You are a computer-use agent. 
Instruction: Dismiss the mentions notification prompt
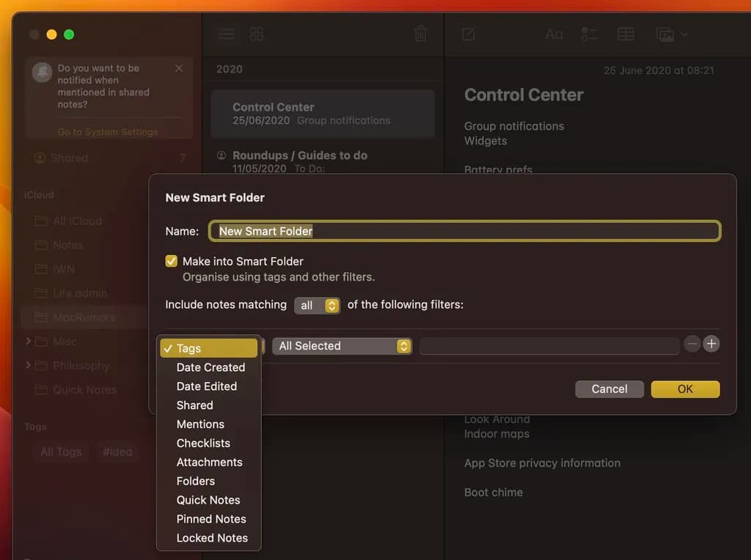tap(179, 68)
